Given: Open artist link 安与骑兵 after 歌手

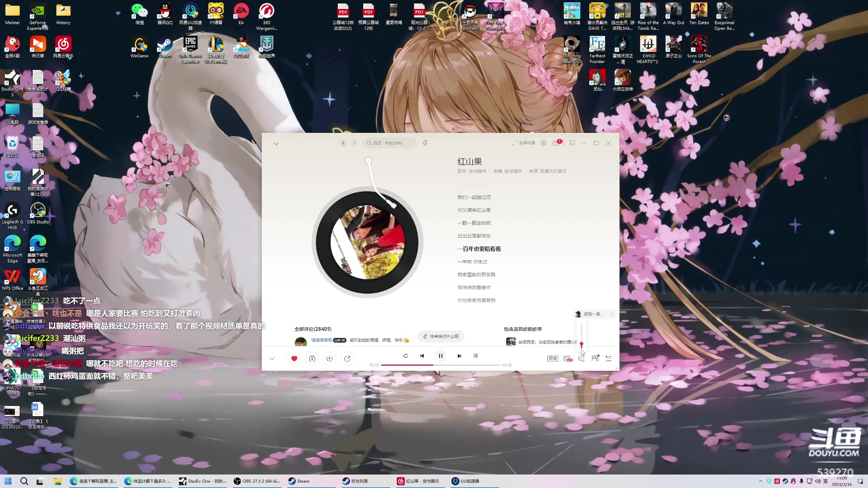Looking at the screenshot, I should [x=477, y=171].
